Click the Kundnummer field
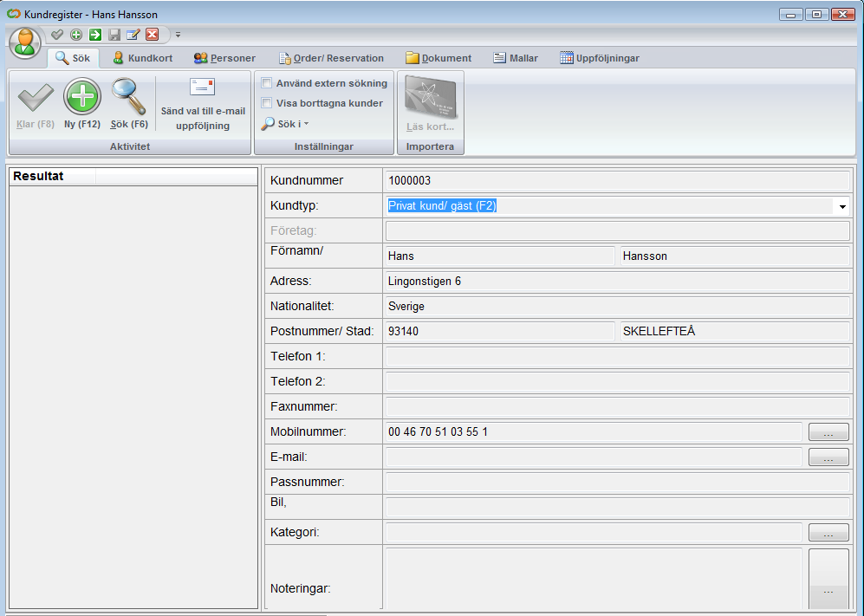Image resolution: width=864 pixels, height=616 pixels. [x=617, y=181]
